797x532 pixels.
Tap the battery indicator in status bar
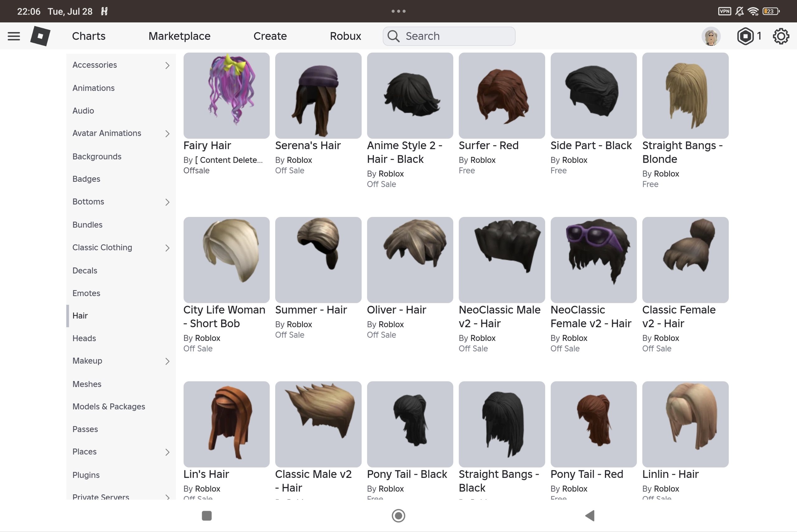[x=771, y=11]
